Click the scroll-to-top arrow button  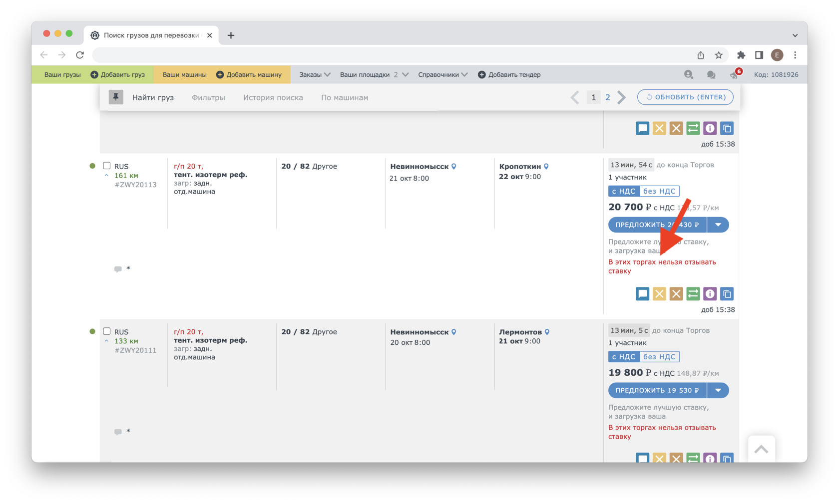point(762,449)
